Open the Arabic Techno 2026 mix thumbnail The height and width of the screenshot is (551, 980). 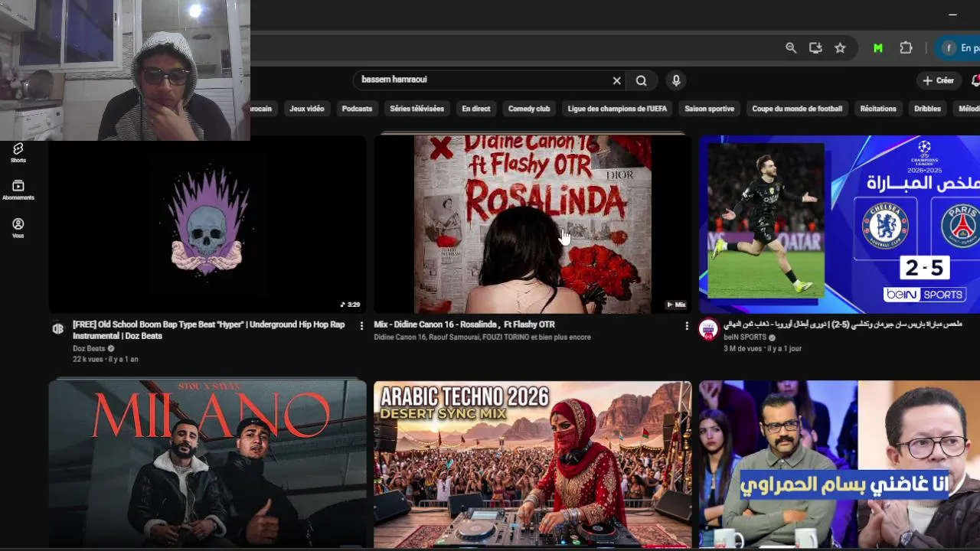click(x=532, y=464)
